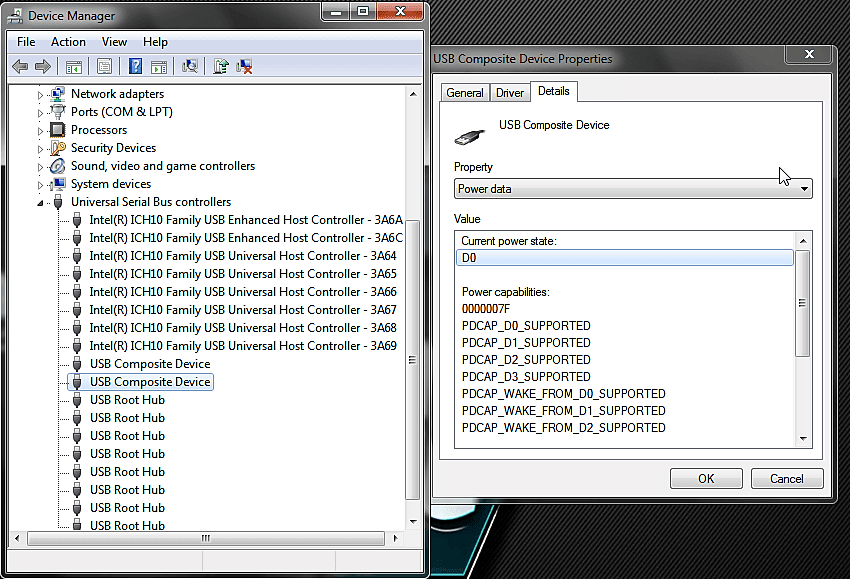Select the D0 current power state value

[x=625, y=258]
